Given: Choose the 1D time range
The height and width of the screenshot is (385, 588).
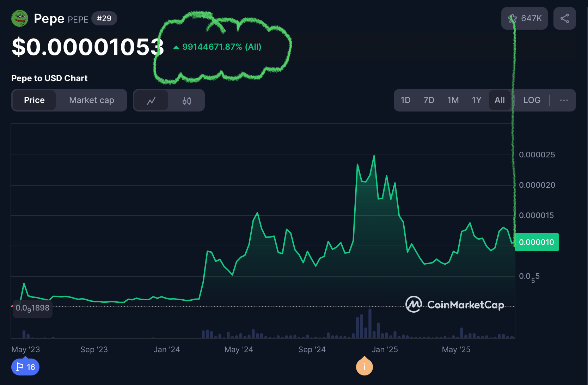Looking at the screenshot, I should tap(406, 100).
